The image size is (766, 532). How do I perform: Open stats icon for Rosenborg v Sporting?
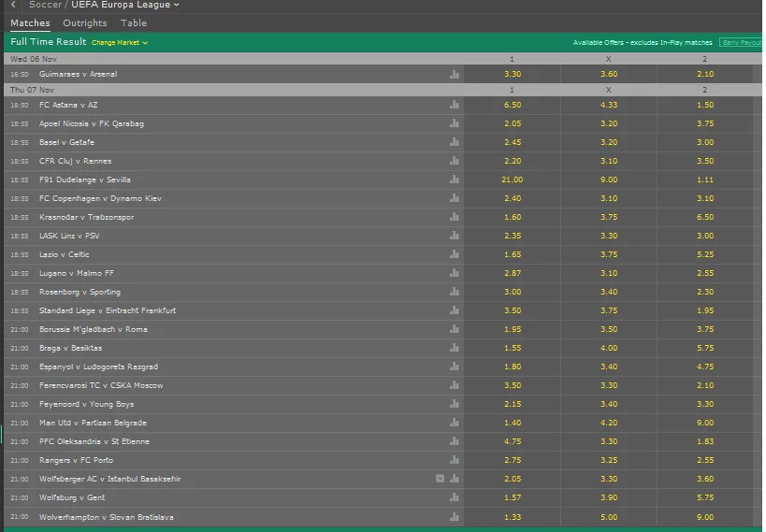click(x=455, y=291)
